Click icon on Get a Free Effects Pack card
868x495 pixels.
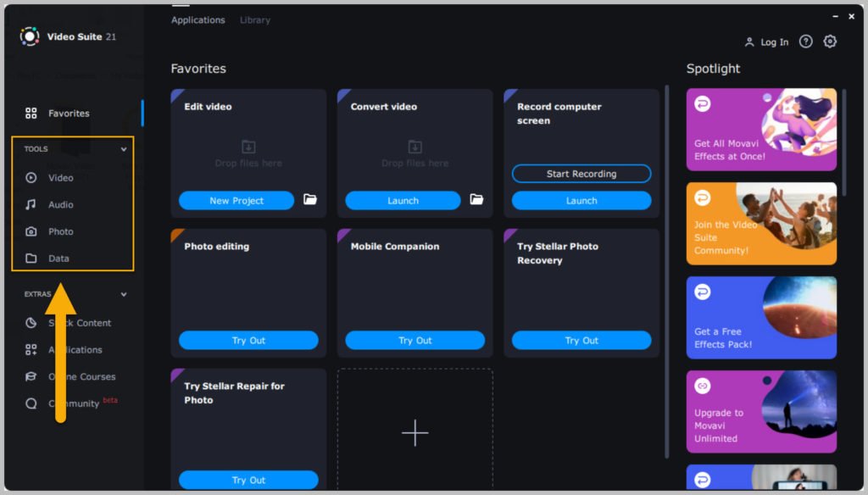click(703, 292)
